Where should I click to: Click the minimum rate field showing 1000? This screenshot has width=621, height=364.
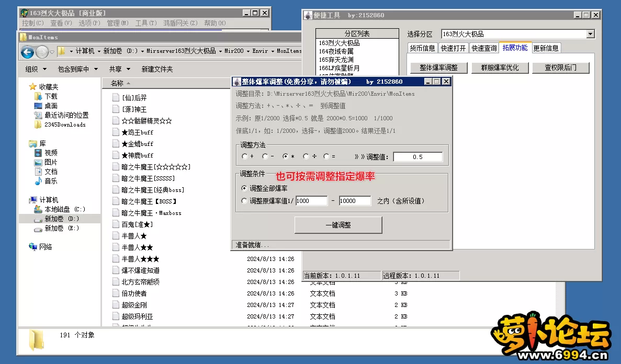[x=311, y=201]
